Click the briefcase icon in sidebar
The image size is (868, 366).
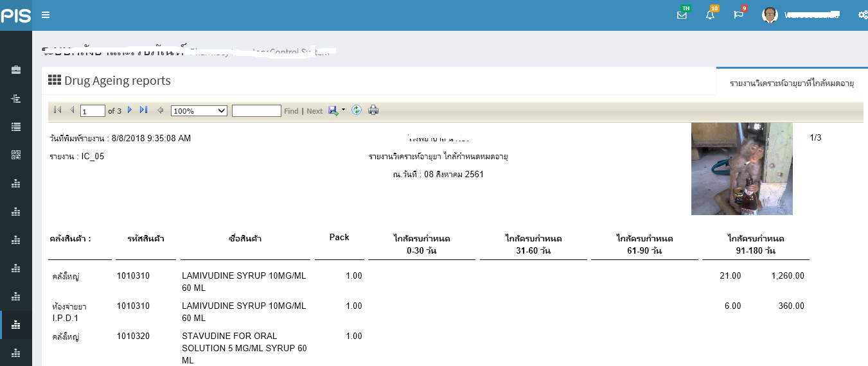(16, 70)
